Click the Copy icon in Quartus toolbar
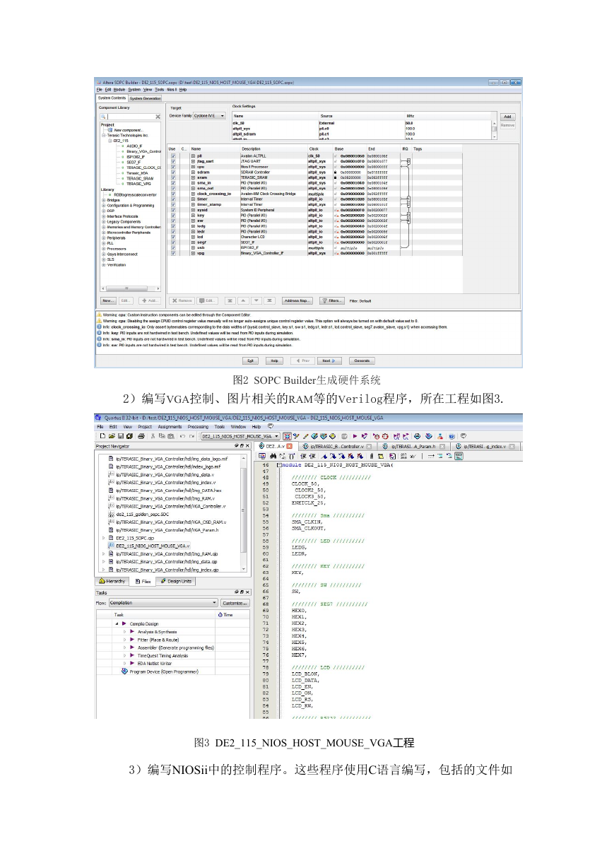 coord(161,436)
